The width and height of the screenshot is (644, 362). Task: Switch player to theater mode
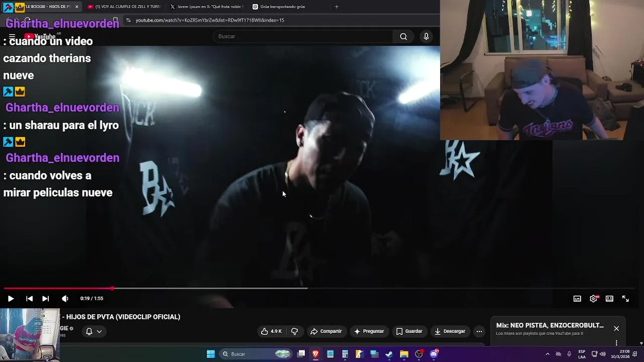pos(609,299)
